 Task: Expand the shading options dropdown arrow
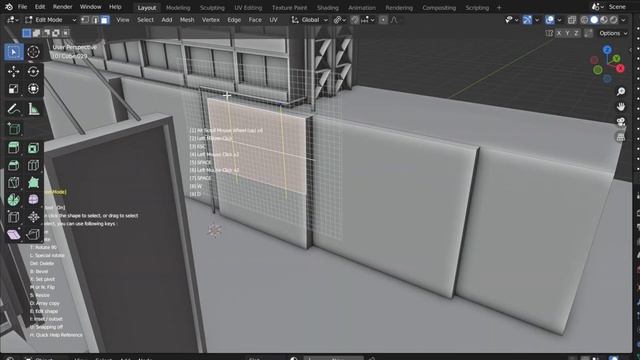point(623,20)
